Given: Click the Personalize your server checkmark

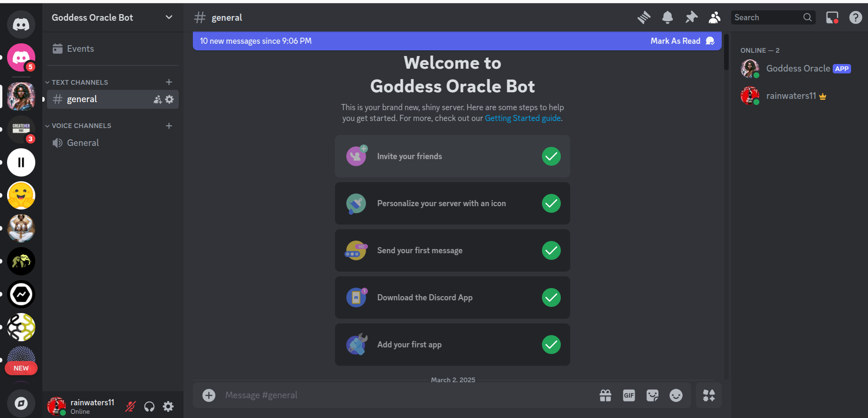Looking at the screenshot, I should click(x=551, y=203).
